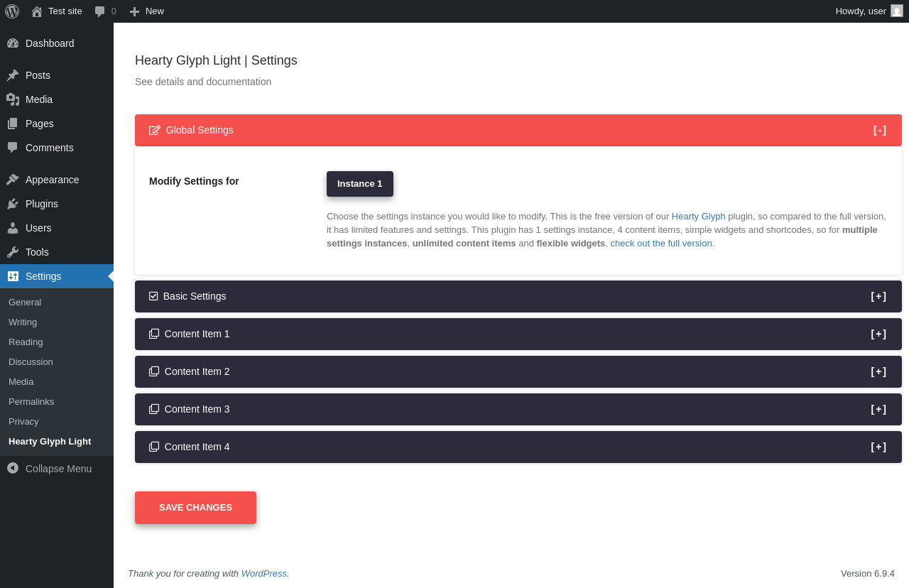The height and width of the screenshot is (588, 909).
Task: Collapse Global Settings with the [-] toggle
Action: (880, 130)
